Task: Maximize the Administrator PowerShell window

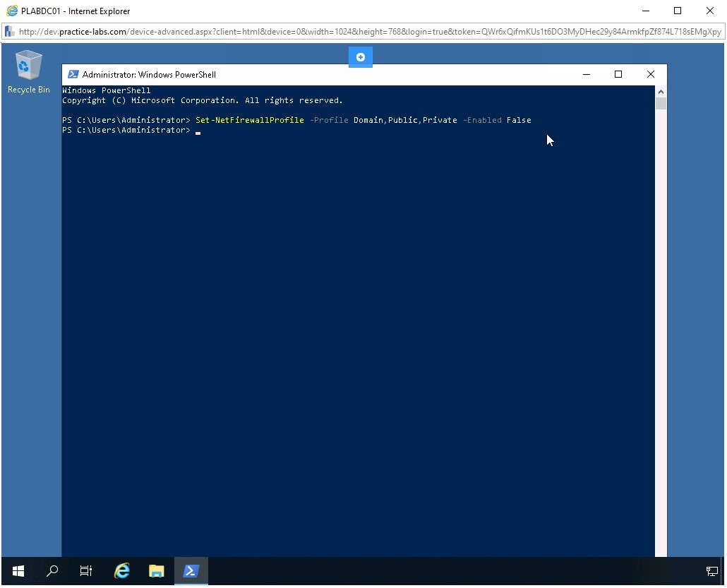Action: pos(618,75)
